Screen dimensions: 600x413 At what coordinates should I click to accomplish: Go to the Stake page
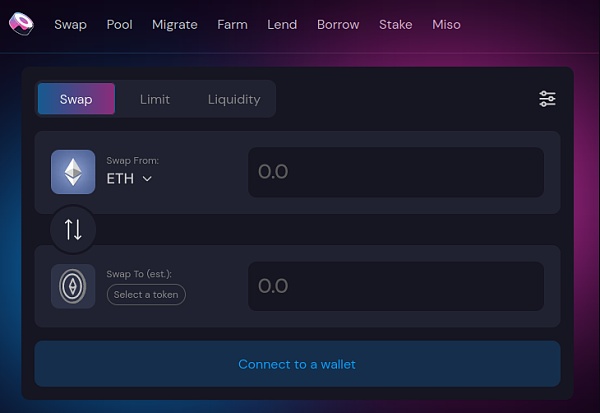click(x=396, y=24)
